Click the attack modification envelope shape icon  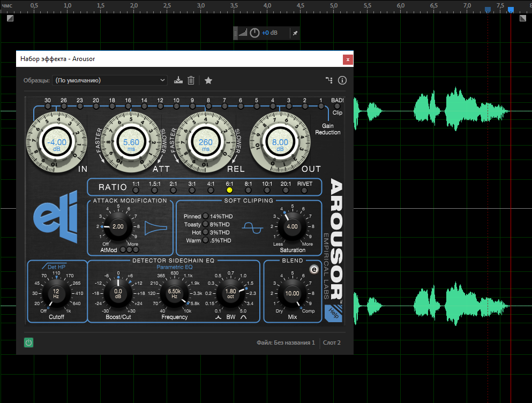click(156, 228)
